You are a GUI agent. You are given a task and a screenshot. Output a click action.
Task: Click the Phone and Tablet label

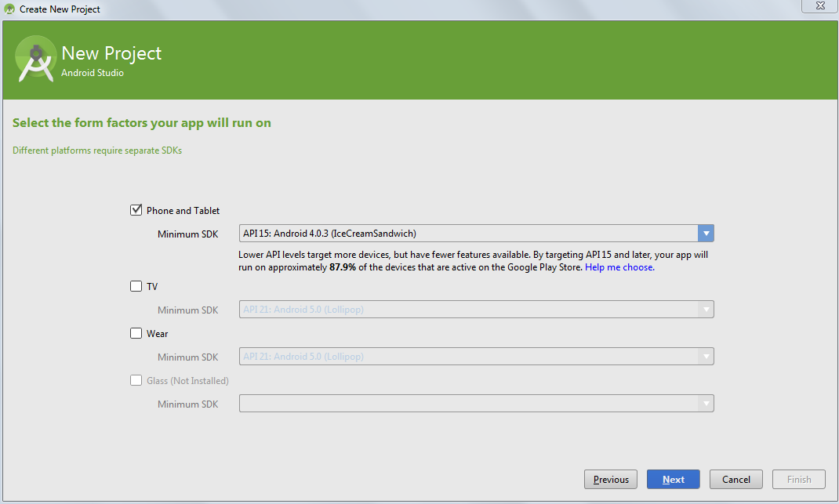point(183,210)
